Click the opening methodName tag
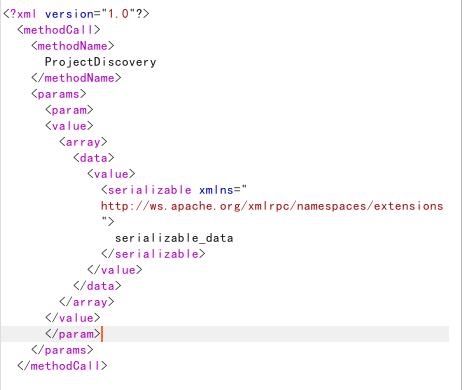Screen dimensions: 466x390 (73, 46)
